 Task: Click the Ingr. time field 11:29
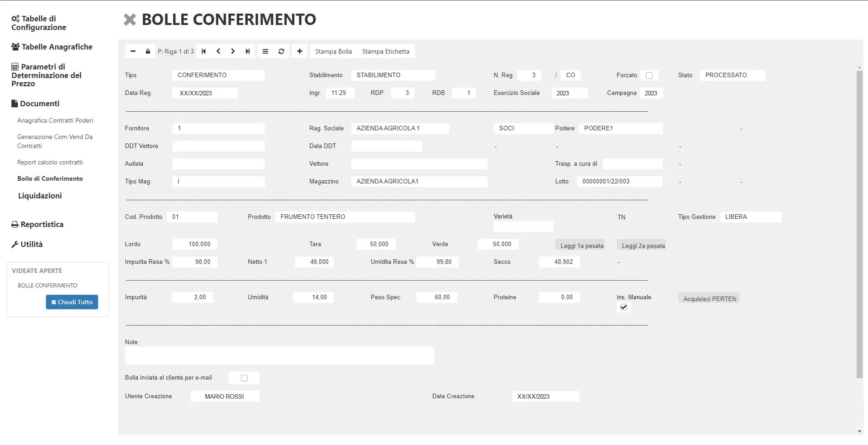click(340, 93)
